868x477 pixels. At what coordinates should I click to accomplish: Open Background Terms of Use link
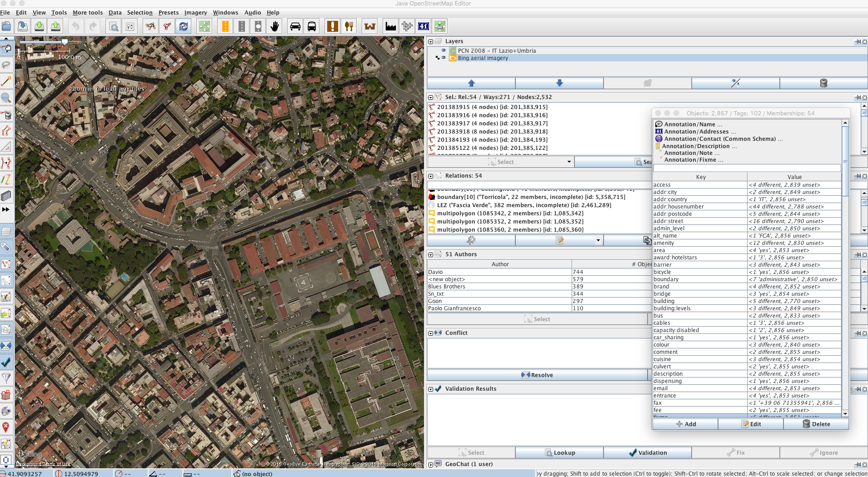[x=43, y=464]
